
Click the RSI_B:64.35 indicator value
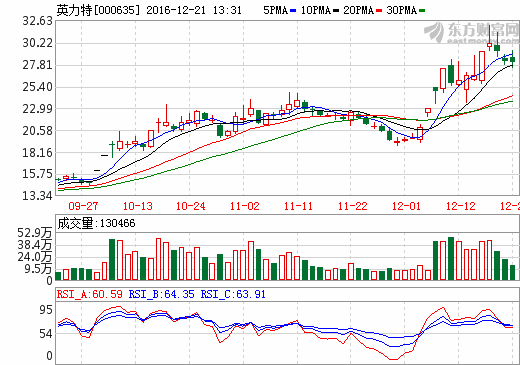162,294
